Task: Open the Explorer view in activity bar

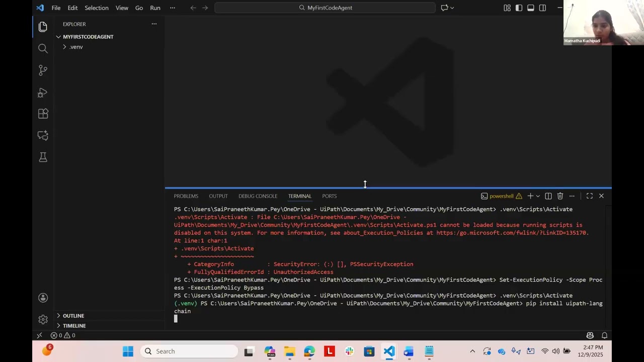Action: click(43, 27)
